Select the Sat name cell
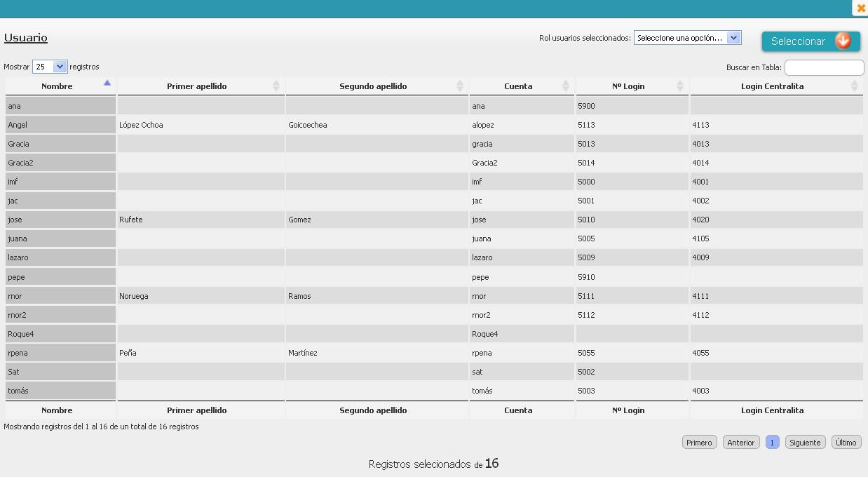868x477 pixels. (60, 372)
